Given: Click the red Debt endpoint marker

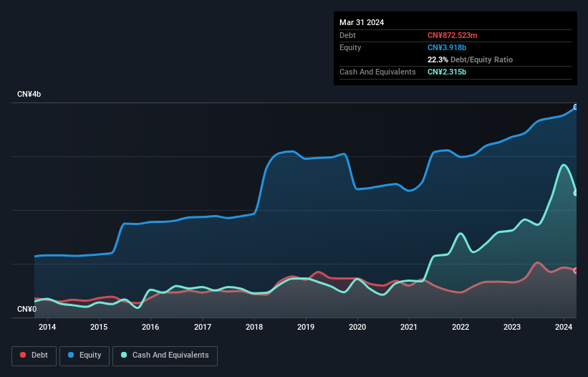Looking at the screenshot, I should (576, 270).
